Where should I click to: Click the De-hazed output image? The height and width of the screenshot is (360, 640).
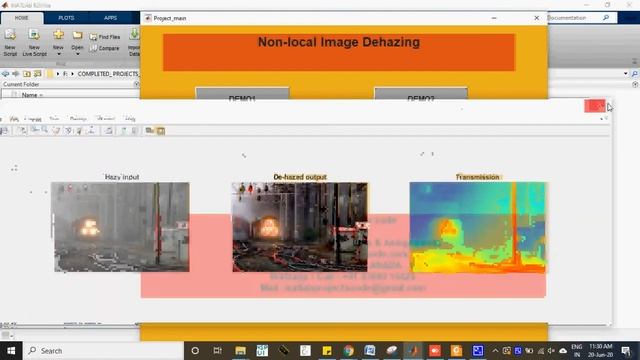(x=300, y=227)
